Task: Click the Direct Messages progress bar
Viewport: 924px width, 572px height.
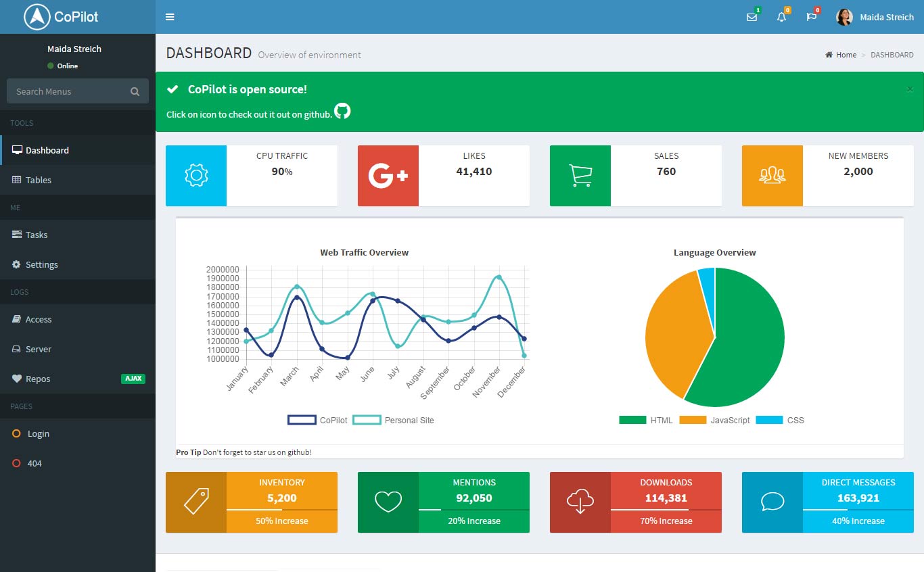Action: pos(858,509)
